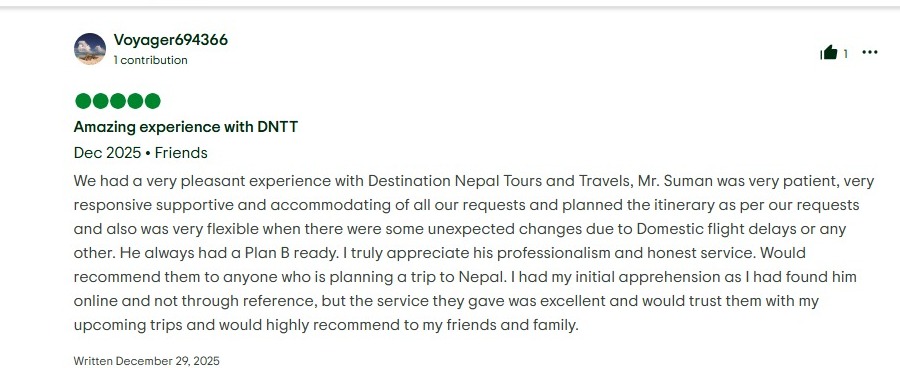Screen dimensions: 900x368
Task: Click the 'Plan B' phrase in the review
Action: click(x=267, y=253)
